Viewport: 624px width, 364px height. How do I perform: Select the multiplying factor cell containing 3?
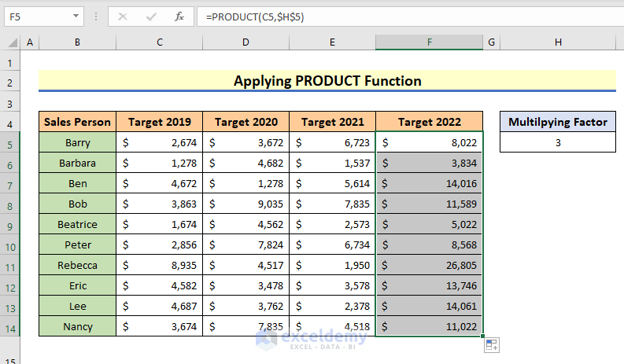(x=558, y=142)
